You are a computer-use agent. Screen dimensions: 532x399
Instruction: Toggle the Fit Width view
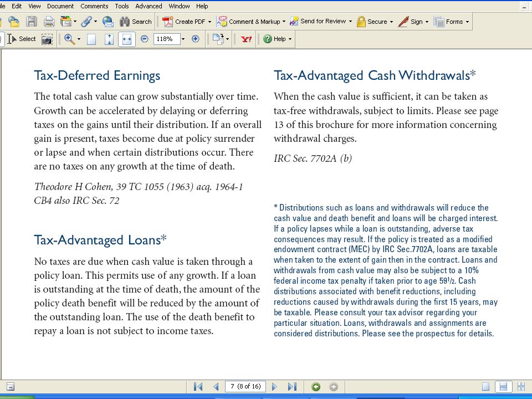127,39
